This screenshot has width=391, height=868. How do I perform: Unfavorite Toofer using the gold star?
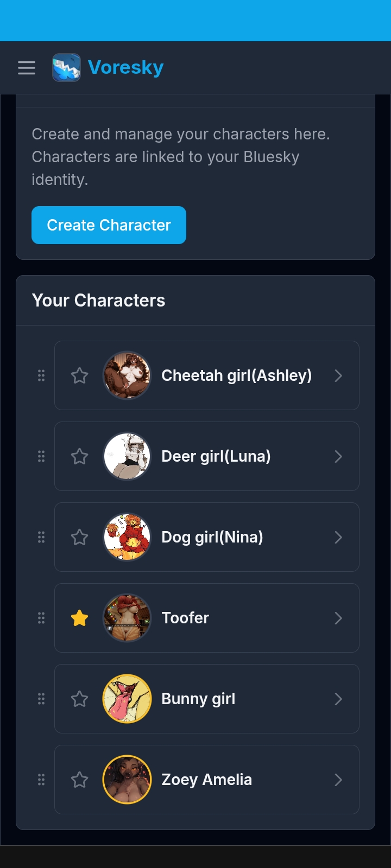pyautogui.click(x=80, y=618)
